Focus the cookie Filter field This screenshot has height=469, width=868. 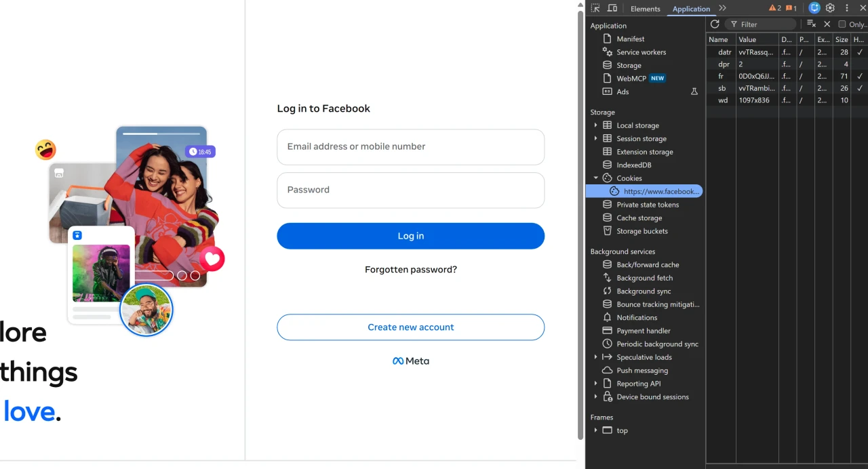(x=762, y=24)
